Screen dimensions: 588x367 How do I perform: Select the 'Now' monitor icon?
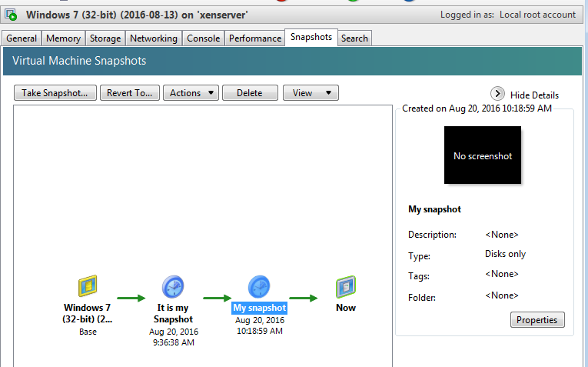(x=346, y=287)
